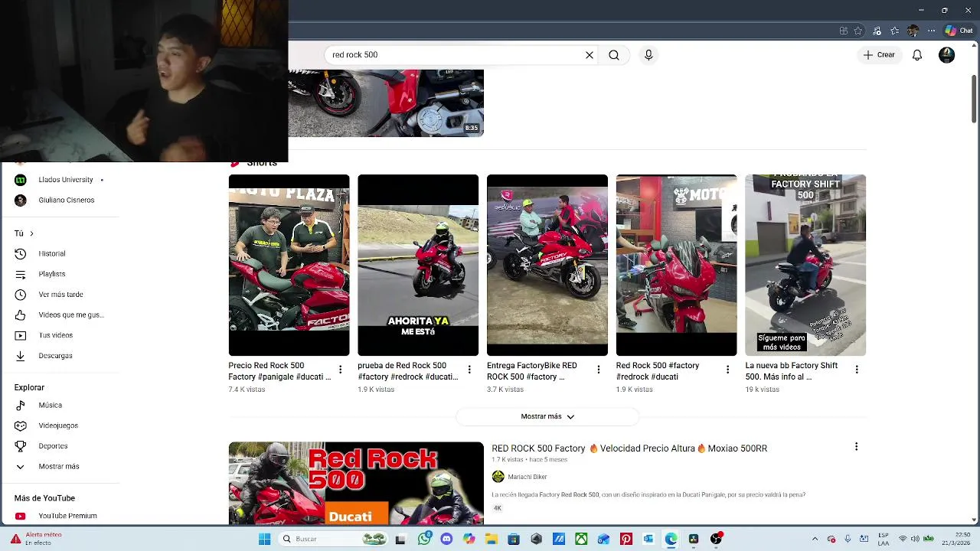Open WhatsApp from the taskbar
The image size is (980, 551).
click(x=425, y=539)
